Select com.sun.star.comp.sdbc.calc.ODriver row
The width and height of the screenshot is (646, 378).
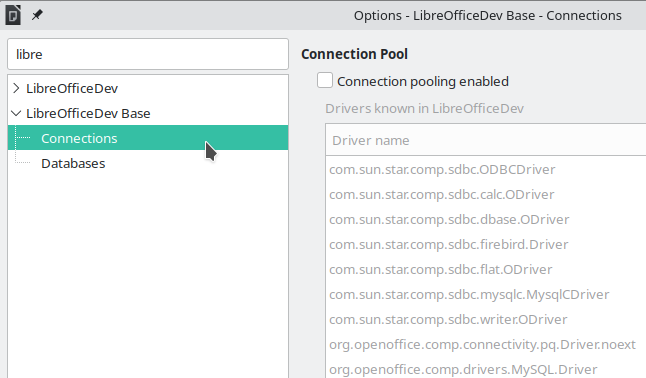[486, 195]
